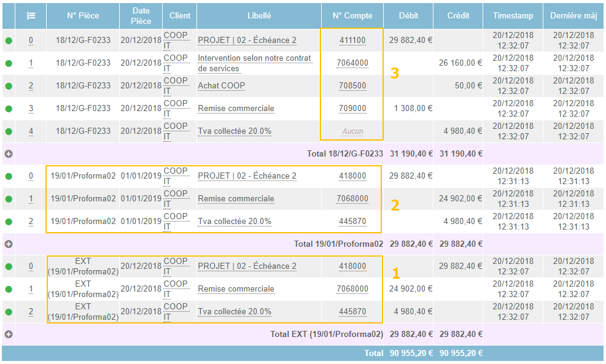Image resolution: width=606 pixels, height=364 pixels.
Task: Click the empty Aucun account field
Action: point(352,131)
